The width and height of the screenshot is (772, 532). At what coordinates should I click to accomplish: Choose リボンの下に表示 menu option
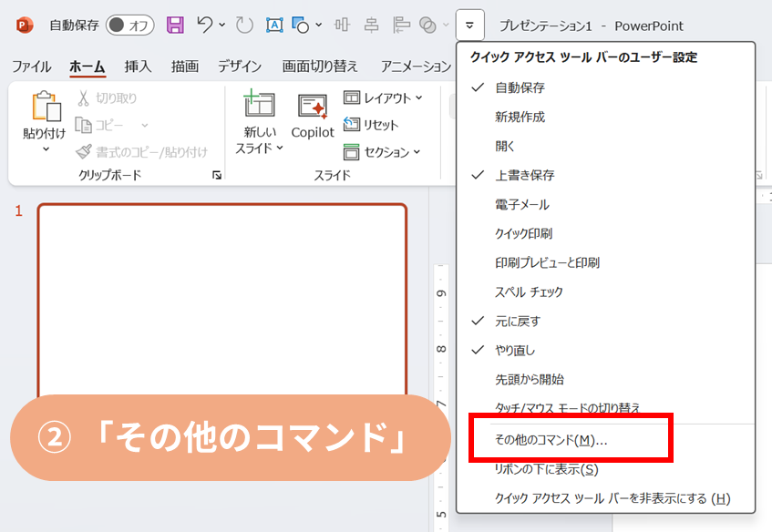[x=546, y=469]
